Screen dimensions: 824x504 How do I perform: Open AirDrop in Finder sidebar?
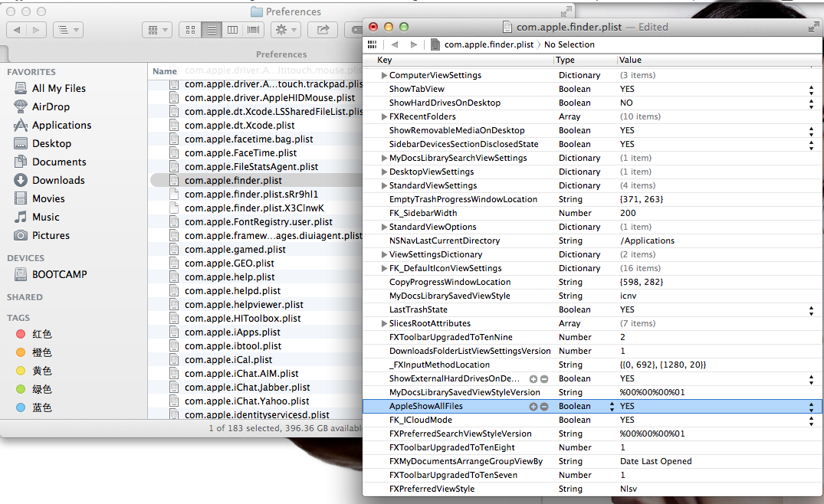51,106
